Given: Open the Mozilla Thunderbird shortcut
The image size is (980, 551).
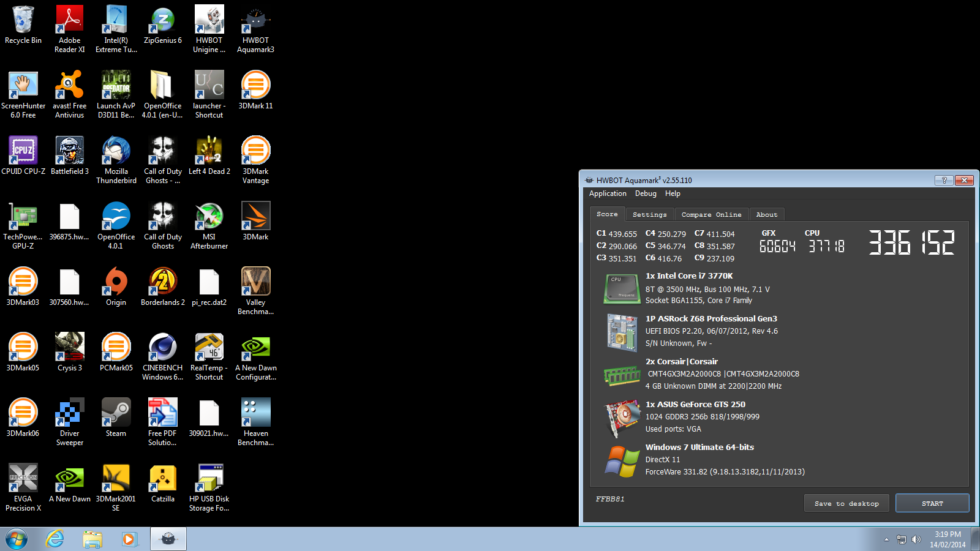Looking at the screenshot, I should click(x=116, y=160).
